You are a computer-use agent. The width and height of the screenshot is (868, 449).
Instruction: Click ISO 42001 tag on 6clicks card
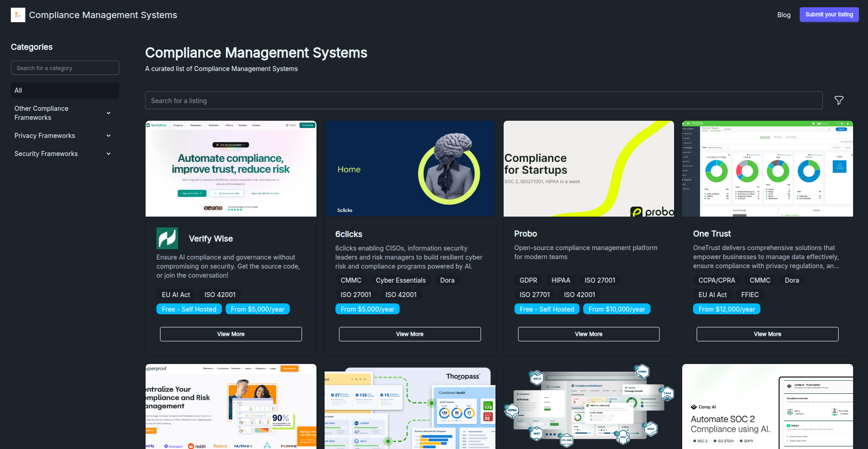[x=401, y=295]
